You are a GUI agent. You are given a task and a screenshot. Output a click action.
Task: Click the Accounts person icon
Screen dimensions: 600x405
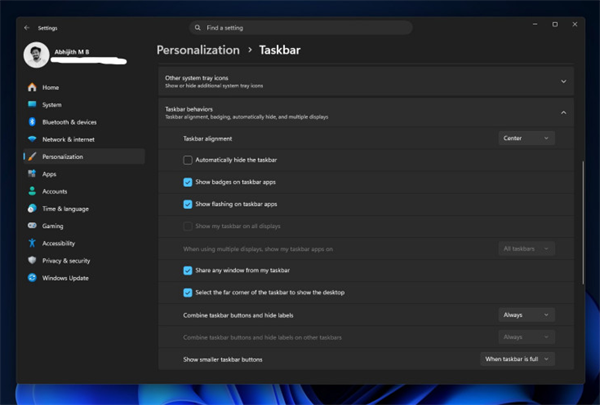(32, 191)
